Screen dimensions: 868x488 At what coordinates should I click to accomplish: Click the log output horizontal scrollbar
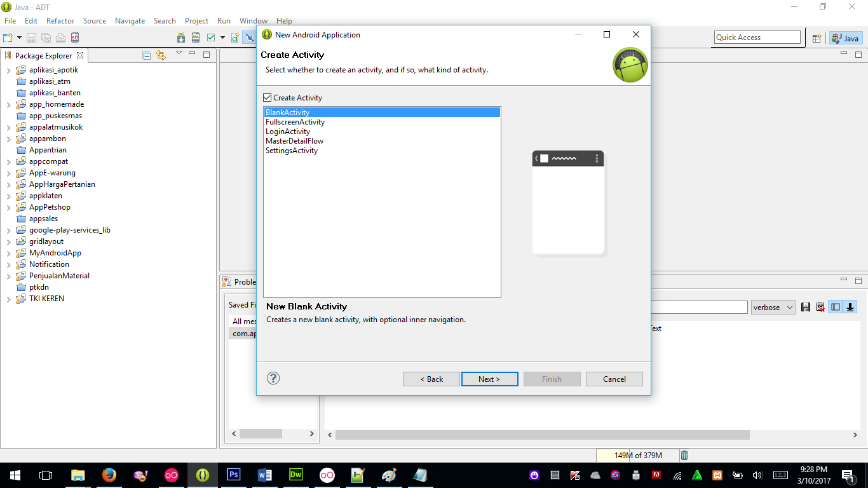click(542, 435)
